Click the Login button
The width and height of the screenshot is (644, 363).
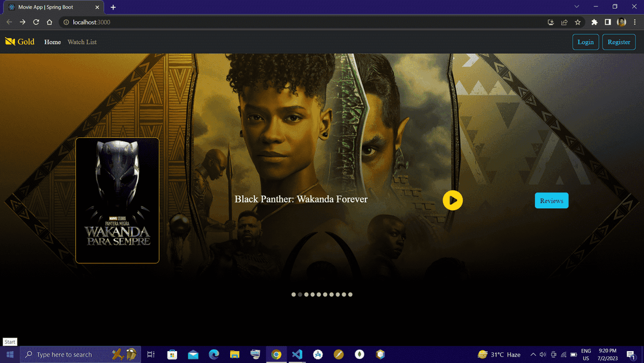click(x=586, y=42)
